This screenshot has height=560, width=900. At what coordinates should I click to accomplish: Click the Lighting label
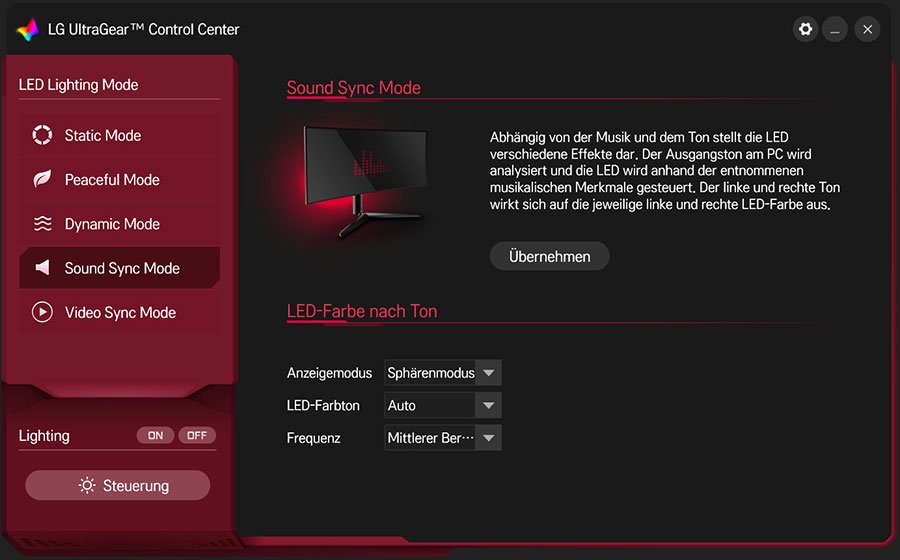[x=44, y=435]
